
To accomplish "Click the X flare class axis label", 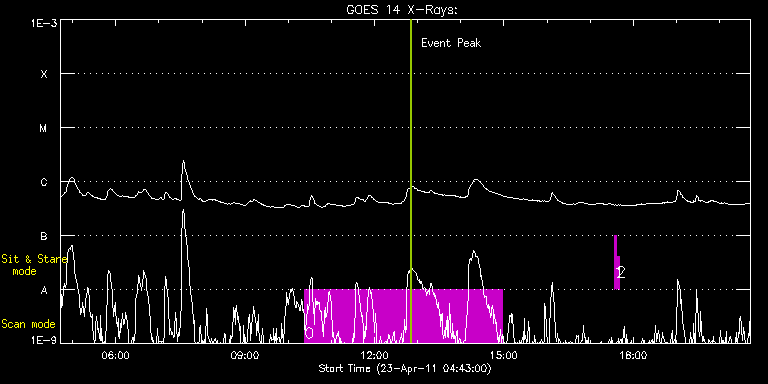I will pos(44,74).
